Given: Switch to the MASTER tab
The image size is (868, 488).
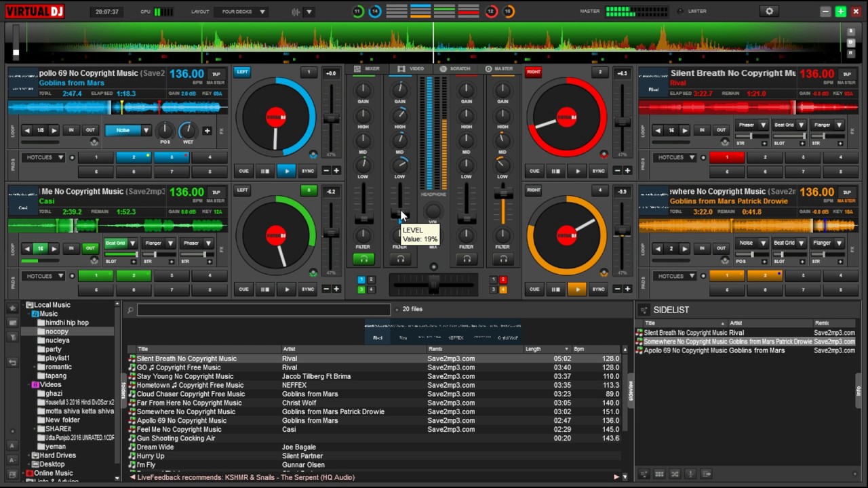Looking at the screenshot, I should pos(499,68).
